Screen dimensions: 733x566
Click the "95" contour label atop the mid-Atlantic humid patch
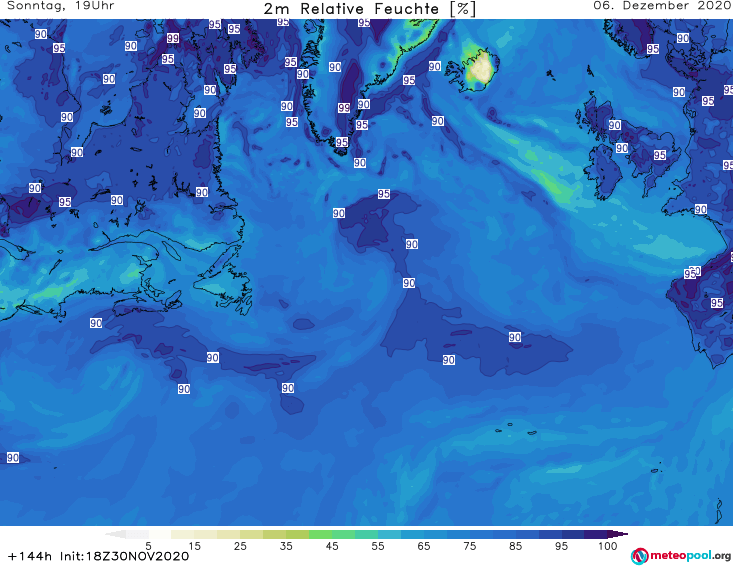pyautogui.click(x=384, y=193)
